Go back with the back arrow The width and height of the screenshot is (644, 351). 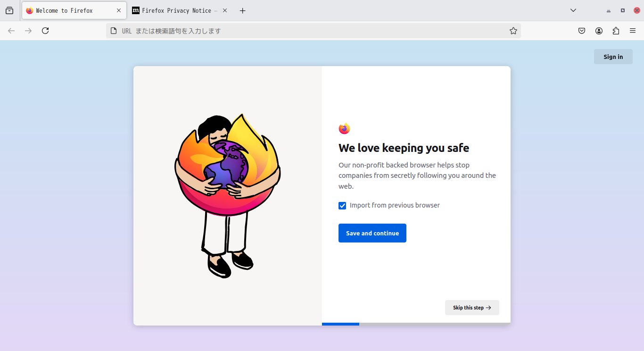click(11, 31)
